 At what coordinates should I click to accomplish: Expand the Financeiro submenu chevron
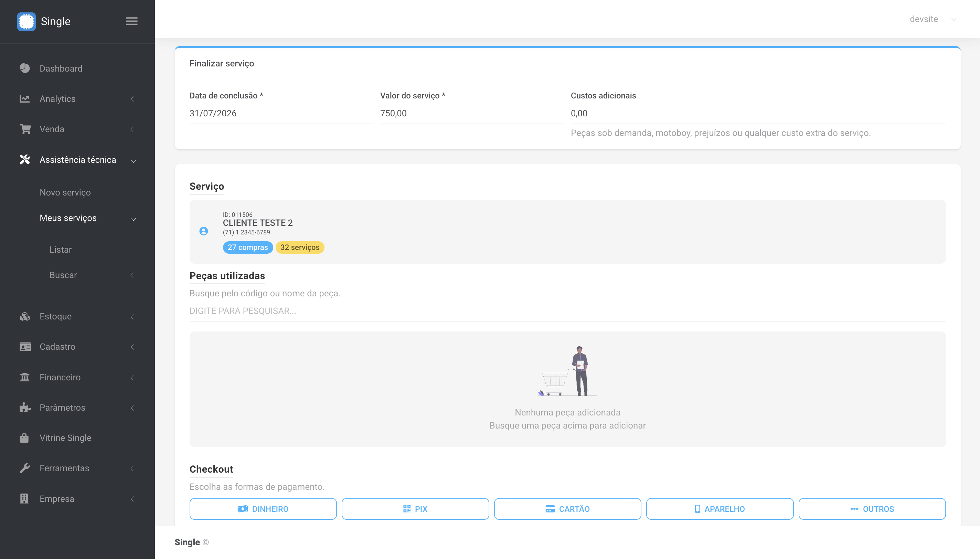click(132, 377)
